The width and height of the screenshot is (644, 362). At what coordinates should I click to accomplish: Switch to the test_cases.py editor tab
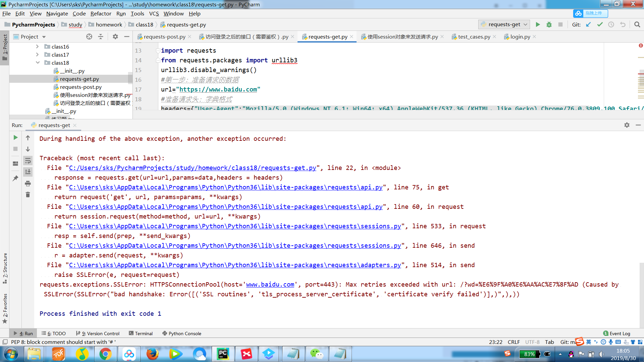click(474, 37)
